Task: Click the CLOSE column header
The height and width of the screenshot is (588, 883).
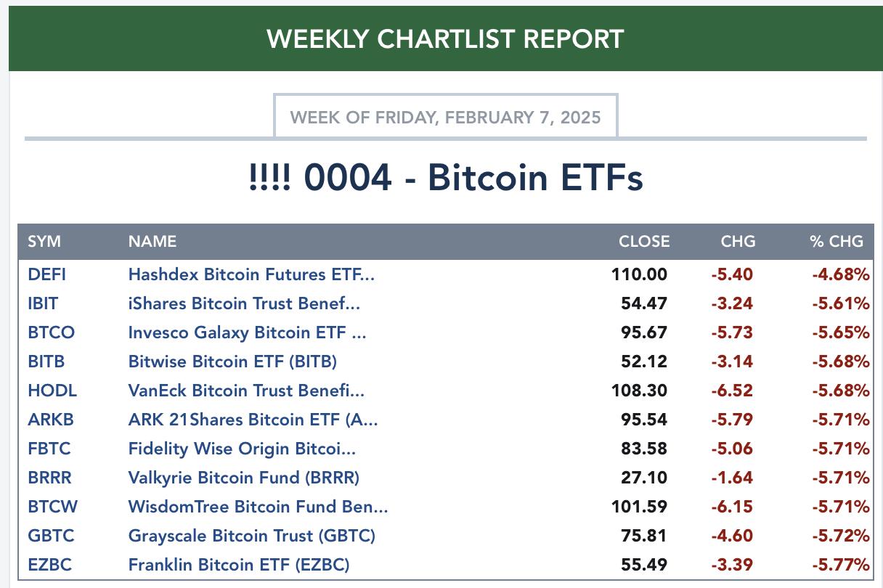Action: tap(644, 242)
